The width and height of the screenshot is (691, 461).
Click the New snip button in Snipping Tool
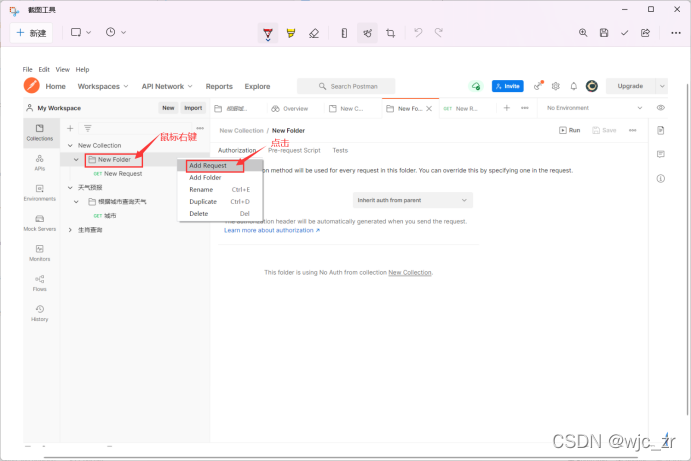(x=31, y=33)
